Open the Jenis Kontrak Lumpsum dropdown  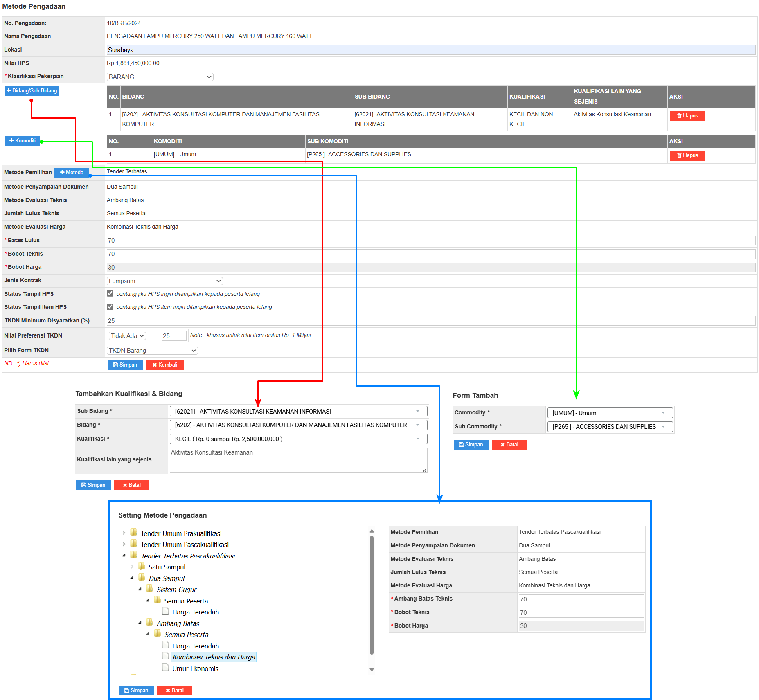[164, 281]
